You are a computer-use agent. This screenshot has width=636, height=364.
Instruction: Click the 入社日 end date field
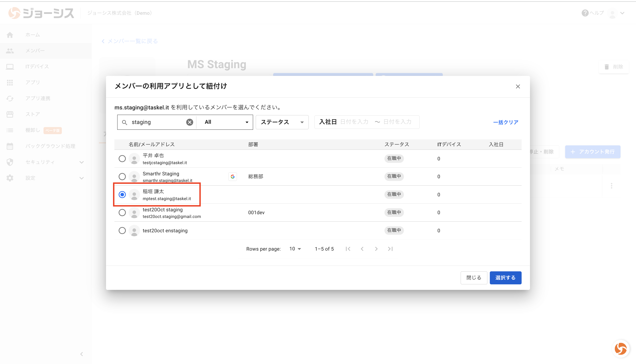pyautogui.click(x=397, y=122)
